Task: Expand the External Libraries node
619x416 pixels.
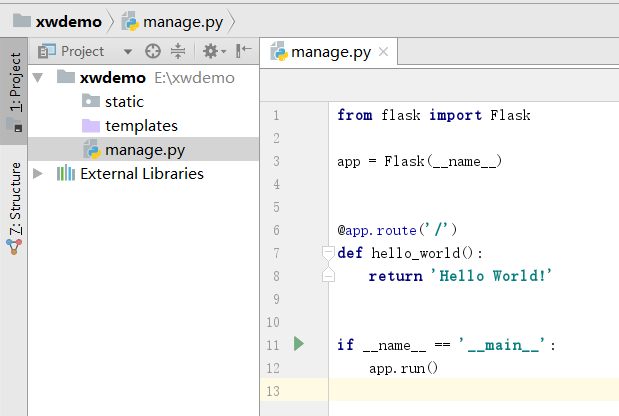Action: [39, 173]
